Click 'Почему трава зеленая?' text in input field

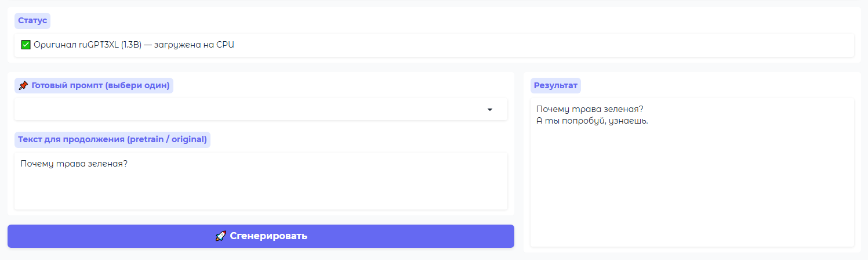pos(74,164)
